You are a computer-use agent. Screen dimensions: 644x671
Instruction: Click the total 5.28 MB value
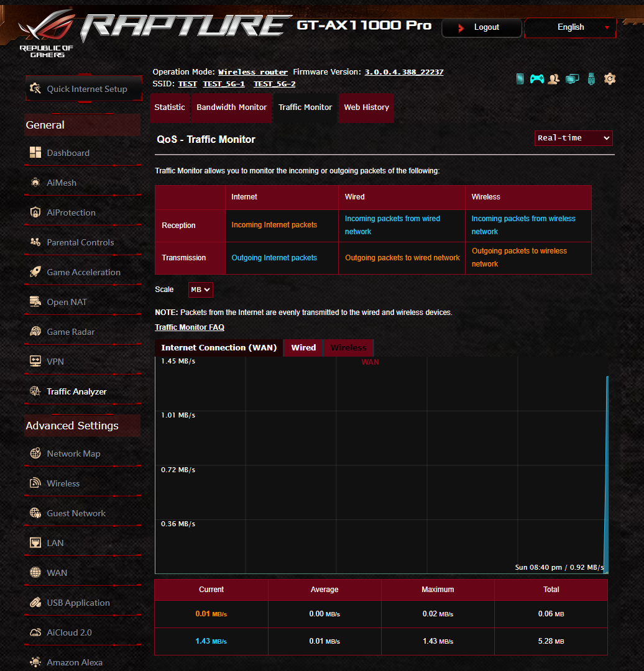551,641
